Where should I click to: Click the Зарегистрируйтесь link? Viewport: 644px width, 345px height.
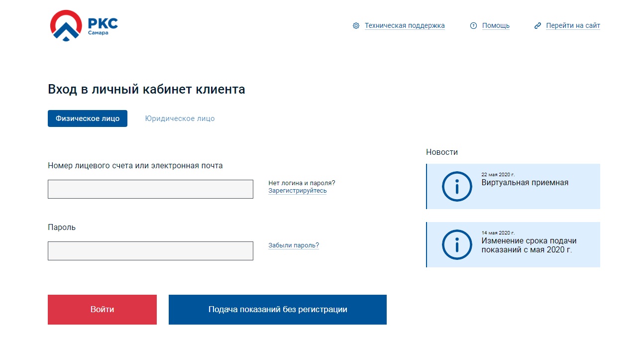pyautogui.click(x=298, y=191)
